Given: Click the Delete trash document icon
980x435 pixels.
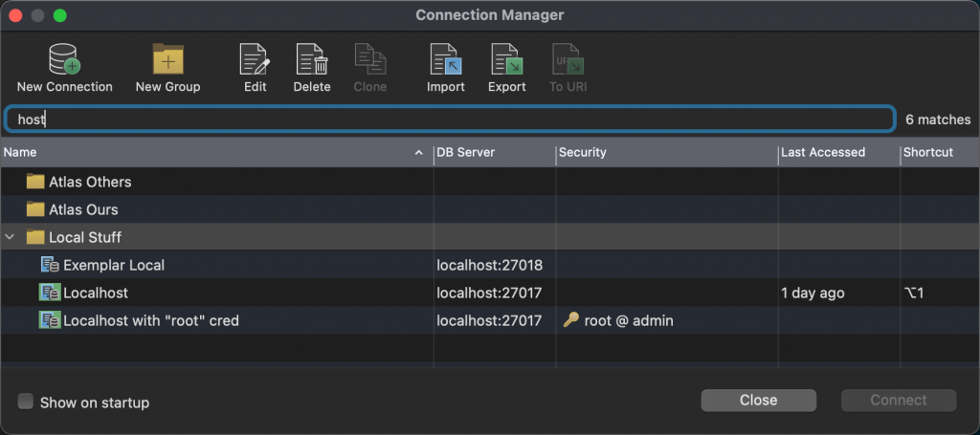Looking at the screenshot, I should tap(312, 59).
